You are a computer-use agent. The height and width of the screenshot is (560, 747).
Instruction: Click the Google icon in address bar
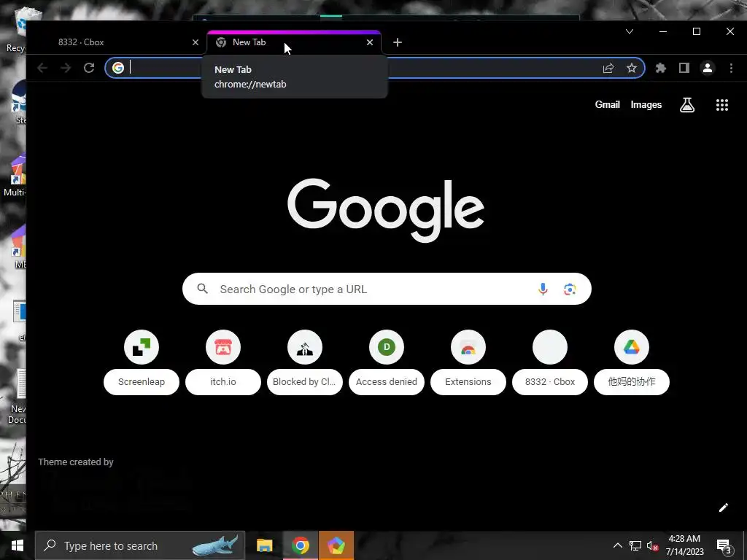(x=118, y=68)
